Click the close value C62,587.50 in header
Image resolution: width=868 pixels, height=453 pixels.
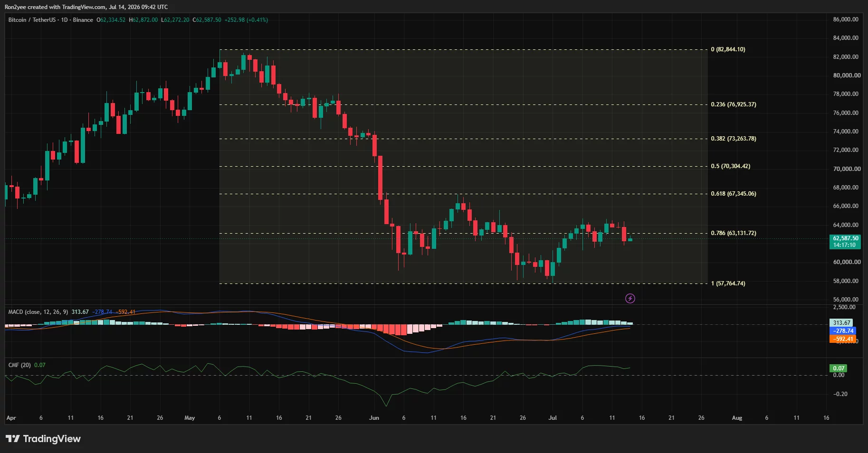click(x=207, y=20)
